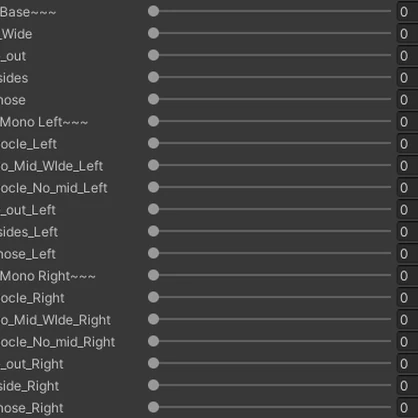Click the ocle_Right value field
This screenshot has height=418, width=418.
point(407,298)
